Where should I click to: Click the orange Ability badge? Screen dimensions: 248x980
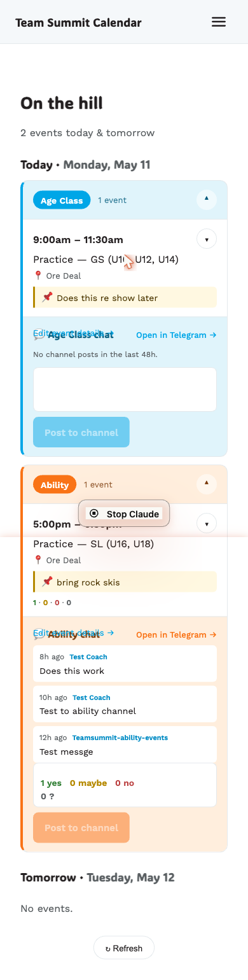(55, 485)
